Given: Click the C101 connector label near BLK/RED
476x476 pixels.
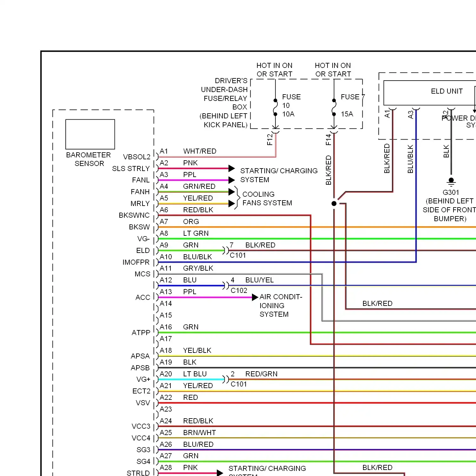Looking at the screenshot, I should [238, 255].
